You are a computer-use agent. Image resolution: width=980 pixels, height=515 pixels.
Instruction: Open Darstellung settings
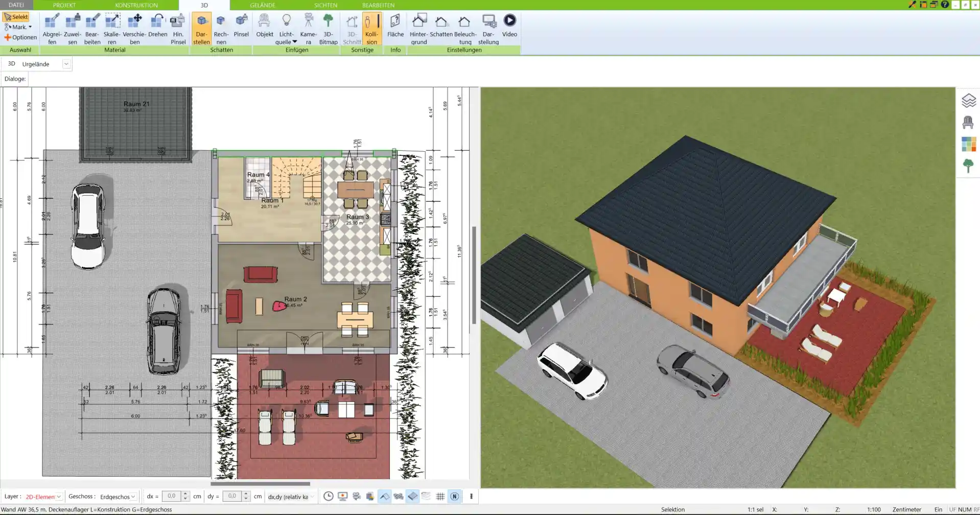(488, 29)
